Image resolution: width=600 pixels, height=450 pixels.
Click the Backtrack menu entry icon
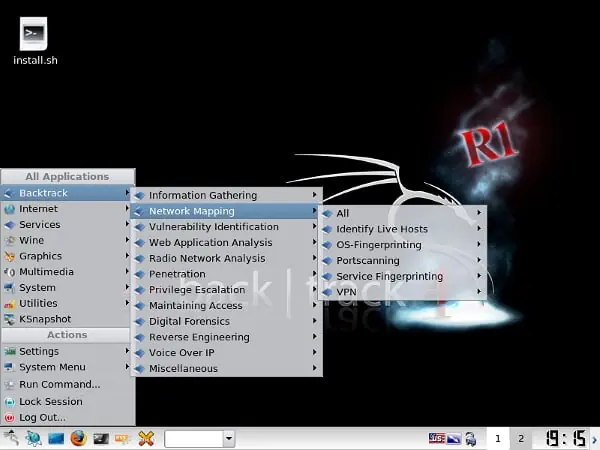click(x=9, y=194)
